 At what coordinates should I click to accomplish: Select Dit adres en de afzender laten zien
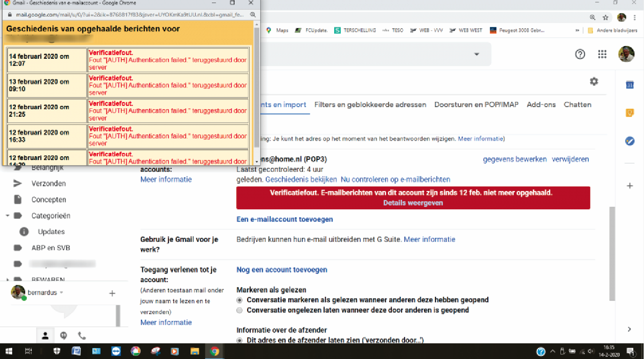click(239, 340)
